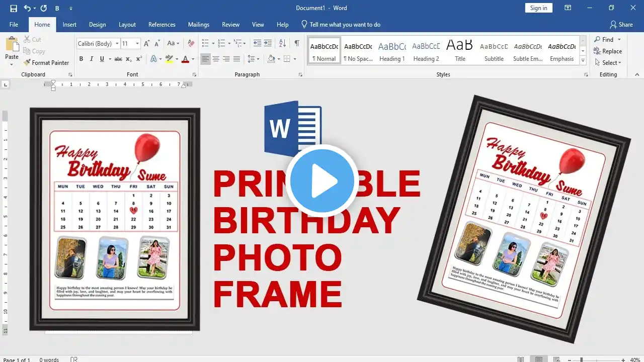Apply numbered list formatting
The image size is (644, 362).
(221, 44)
